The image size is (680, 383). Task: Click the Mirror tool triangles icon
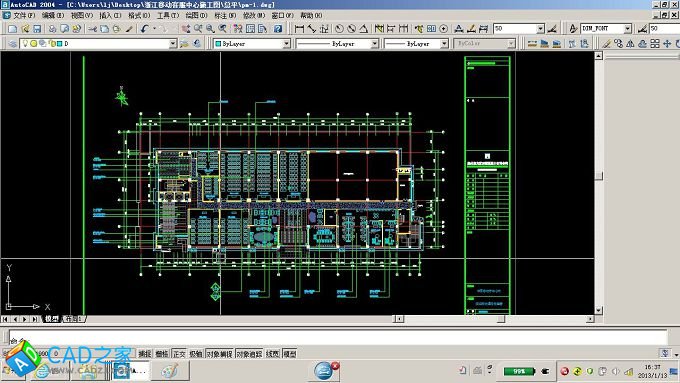tap(630, 44)
